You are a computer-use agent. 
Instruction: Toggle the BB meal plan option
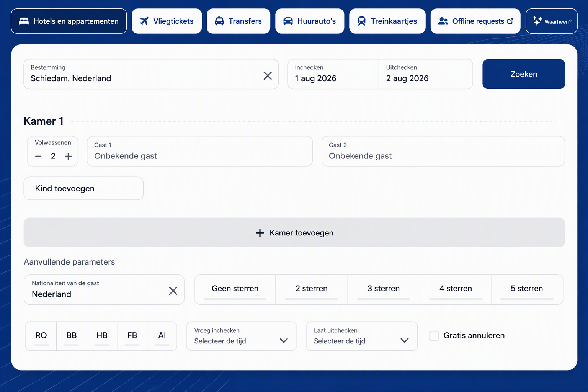tap(72, 336)
